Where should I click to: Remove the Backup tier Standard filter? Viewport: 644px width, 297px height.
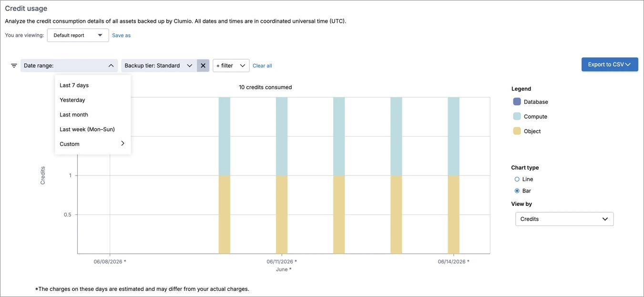coord(203,66)
